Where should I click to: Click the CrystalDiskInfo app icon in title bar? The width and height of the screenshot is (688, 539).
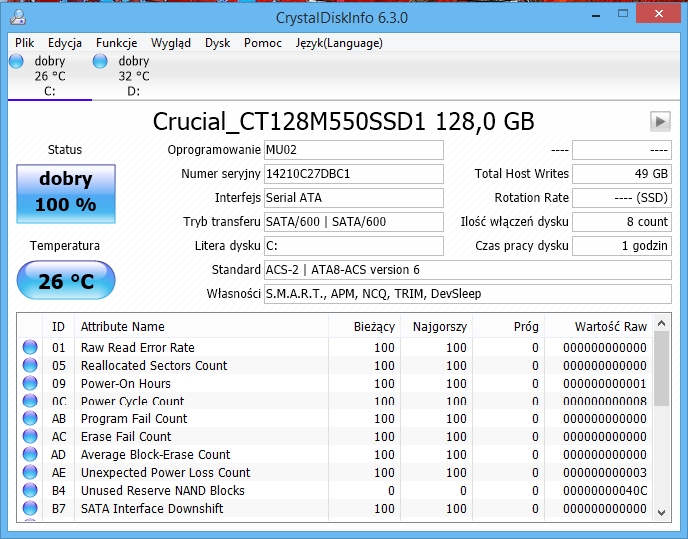tap(18, 17)
